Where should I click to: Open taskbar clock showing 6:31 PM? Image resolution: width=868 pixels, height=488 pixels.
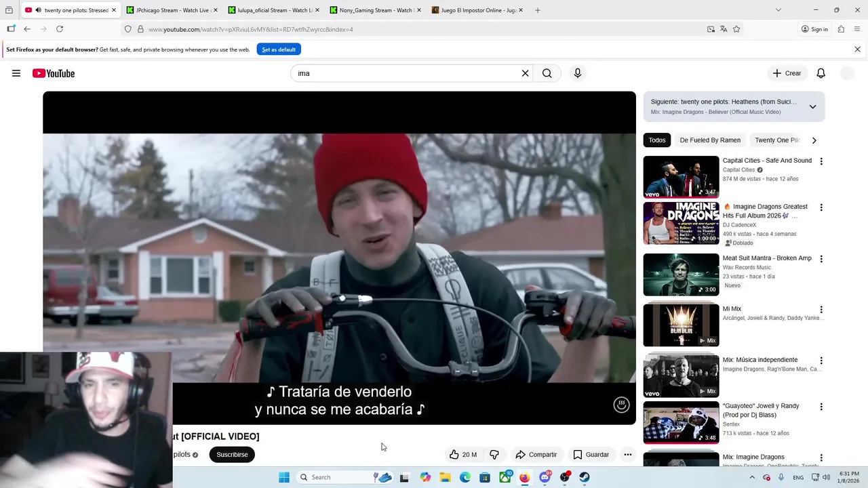click(849, 477)
